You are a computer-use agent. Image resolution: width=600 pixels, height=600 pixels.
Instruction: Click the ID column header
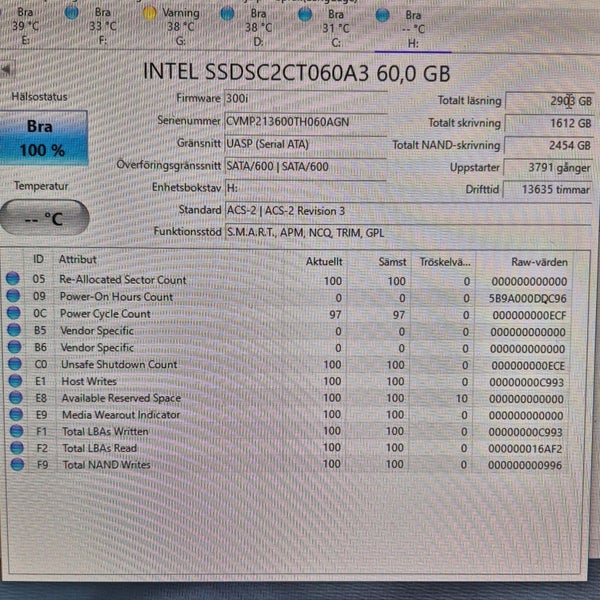click(38, 259)
